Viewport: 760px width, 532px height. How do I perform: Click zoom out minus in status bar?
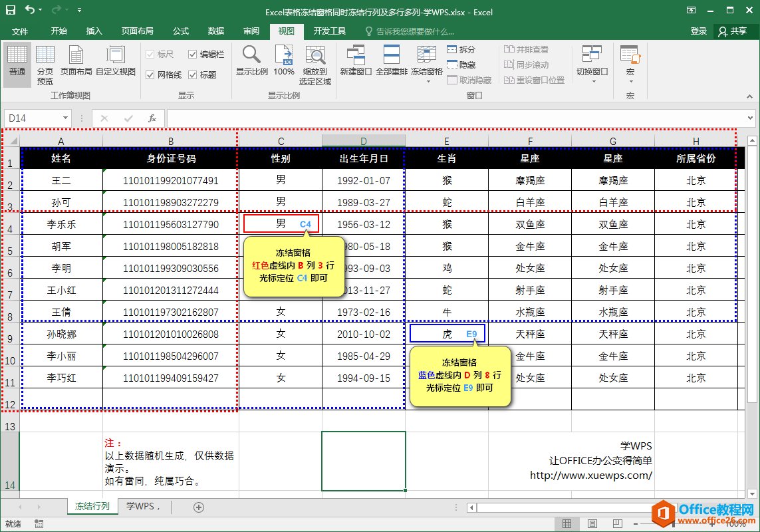click(636, 524)
